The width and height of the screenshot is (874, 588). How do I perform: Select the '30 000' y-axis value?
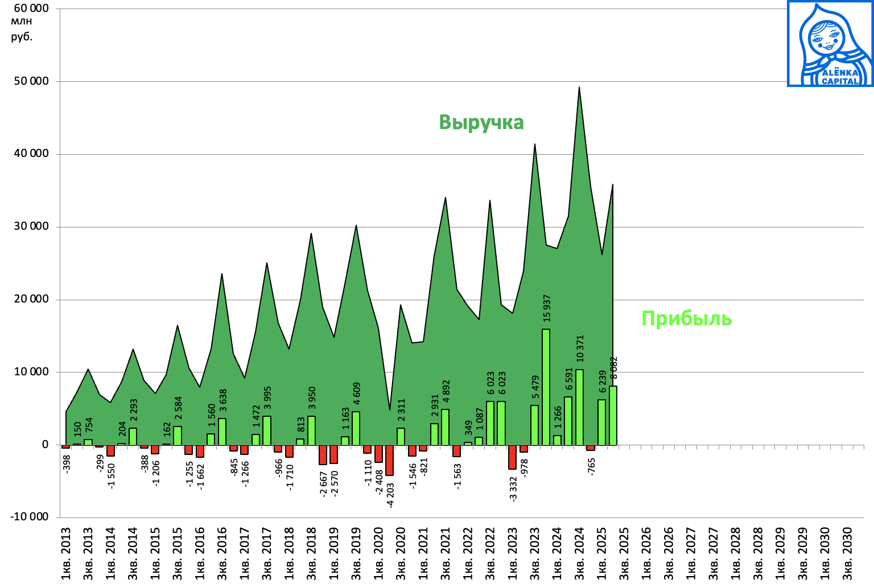[31, 226]
